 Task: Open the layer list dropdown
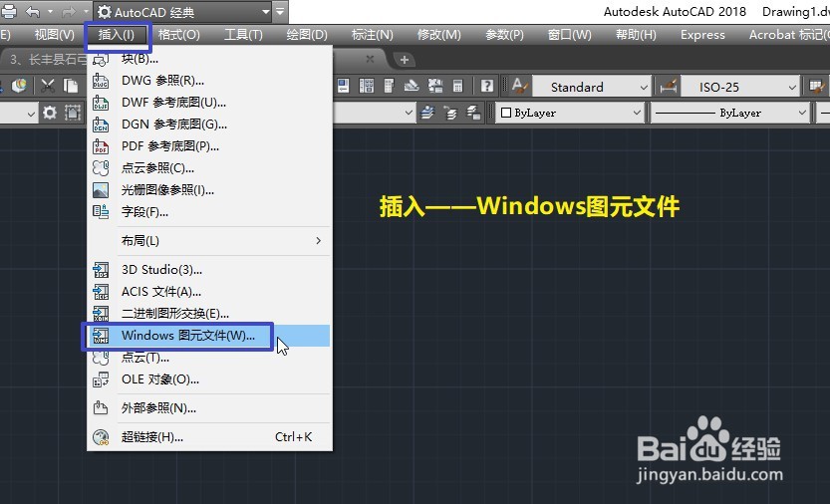tap(409, 113)
